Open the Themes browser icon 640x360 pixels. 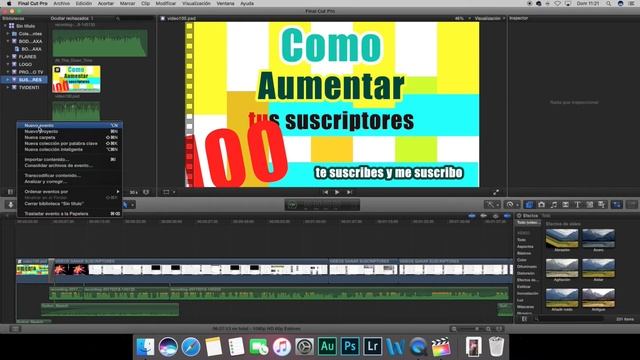601,204
